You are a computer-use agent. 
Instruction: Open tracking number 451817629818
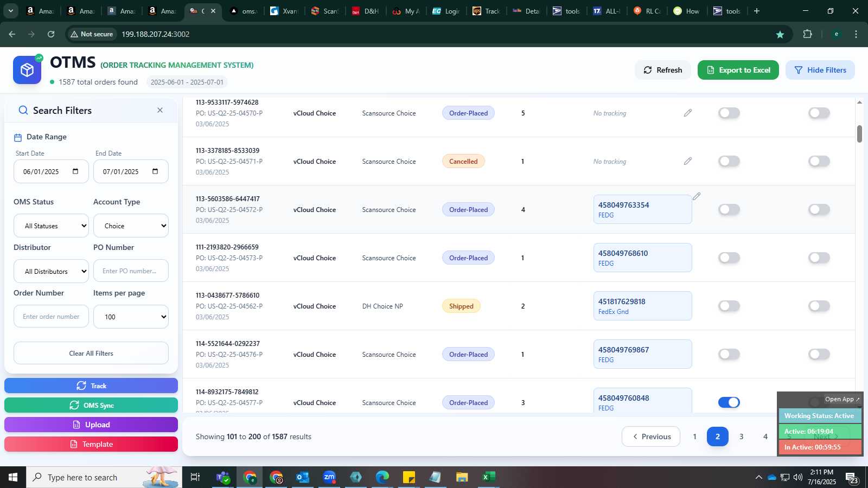click(622, 301)
